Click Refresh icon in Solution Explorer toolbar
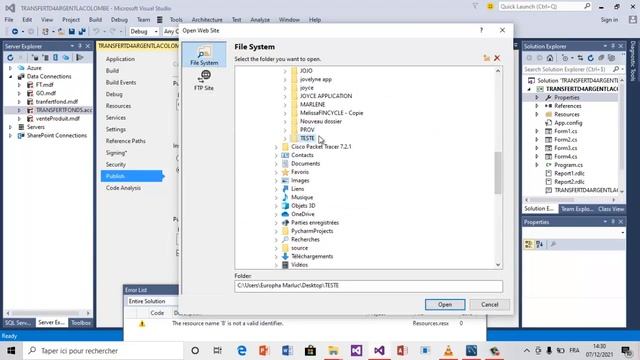 590,58
